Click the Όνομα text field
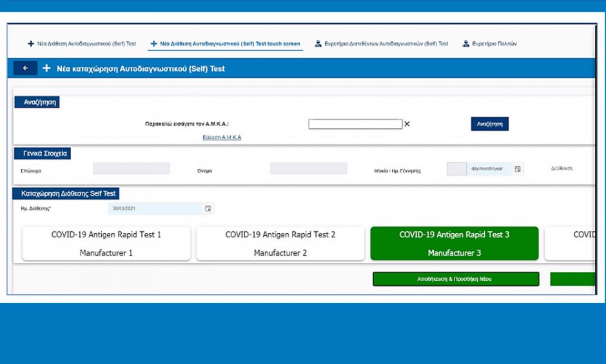606x364 pixels. [x=308, y=169]
